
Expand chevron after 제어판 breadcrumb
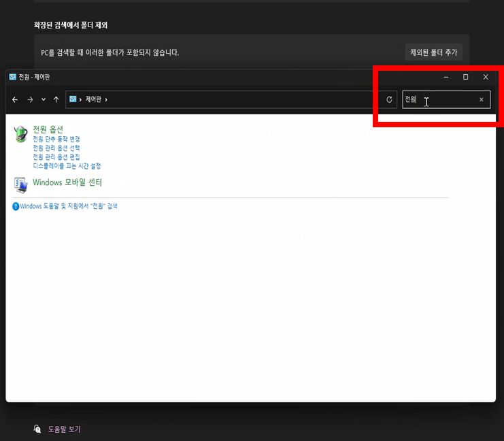tap(106, 100)
